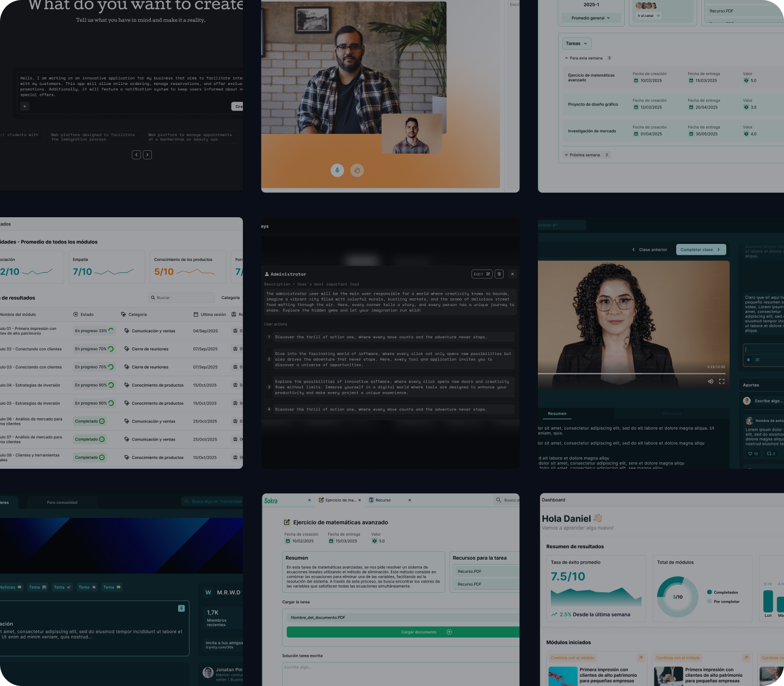Open the 'Foro comunidad' tab

[x=62, y=503]
